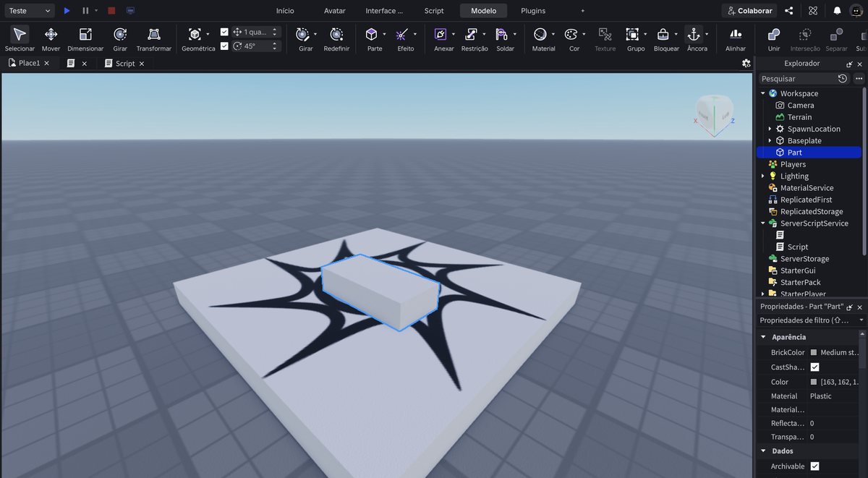Open the Restrição constraint tool

[471, 35]
